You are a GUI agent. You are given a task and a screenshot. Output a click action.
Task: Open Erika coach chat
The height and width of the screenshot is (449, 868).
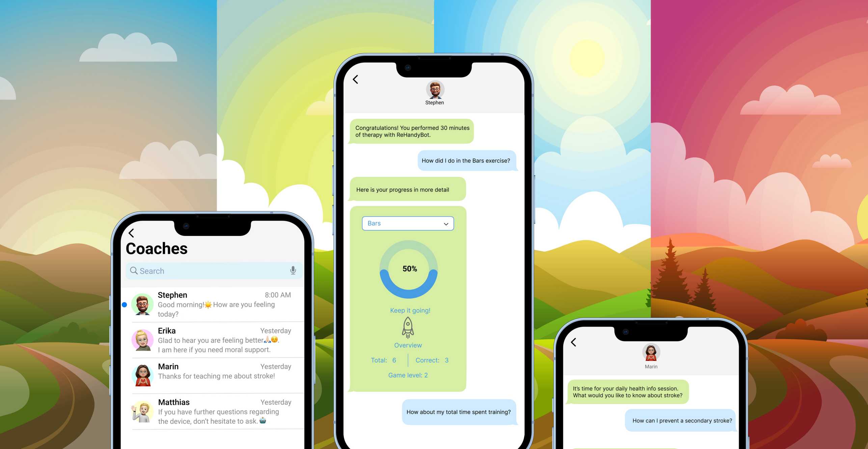tap(212, 340)
